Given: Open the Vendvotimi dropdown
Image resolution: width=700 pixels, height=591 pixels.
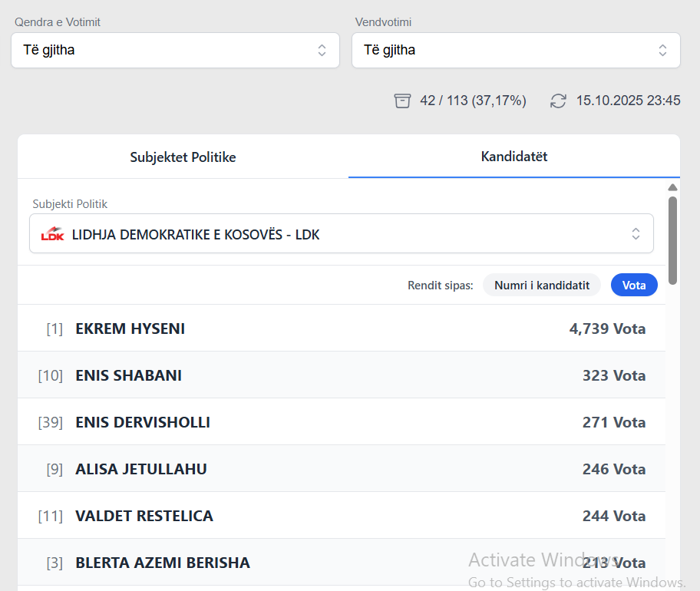Looking at the screenshot, I should 516,50.
